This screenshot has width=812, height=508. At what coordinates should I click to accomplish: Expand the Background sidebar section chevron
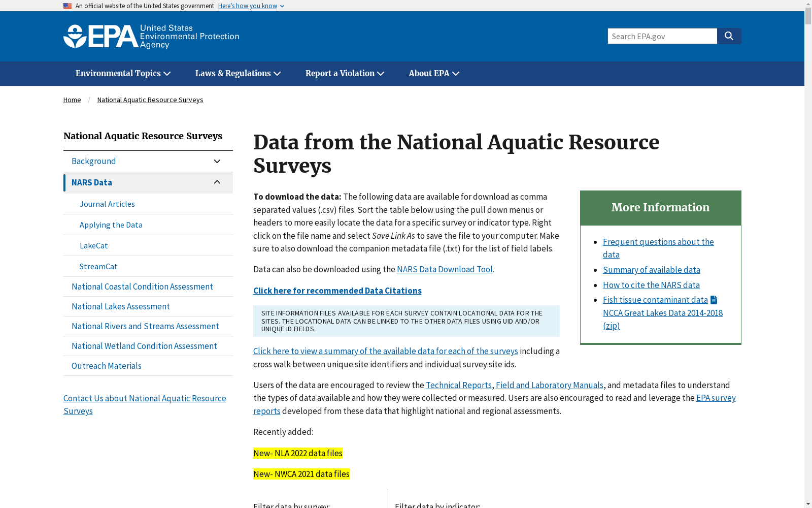[x=217, y=162]
